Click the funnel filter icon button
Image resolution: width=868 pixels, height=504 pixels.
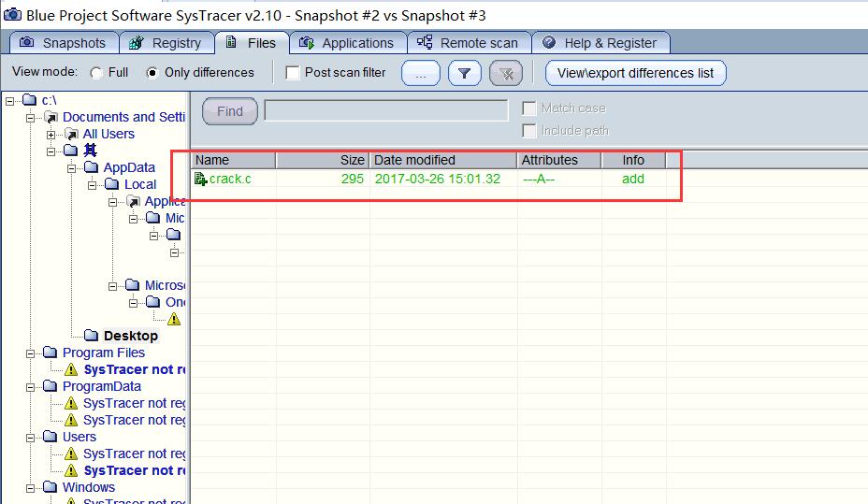click(x=465, y=73)
